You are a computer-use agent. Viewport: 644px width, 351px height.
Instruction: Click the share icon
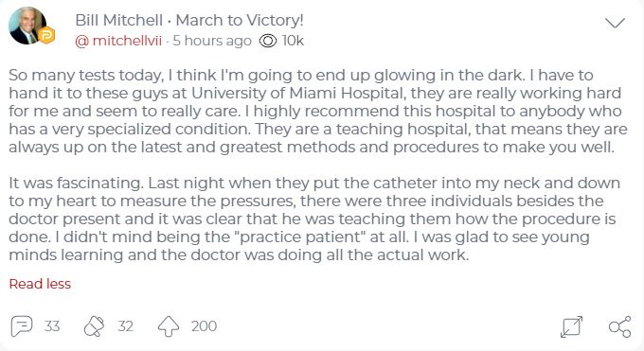pos(619,326)
